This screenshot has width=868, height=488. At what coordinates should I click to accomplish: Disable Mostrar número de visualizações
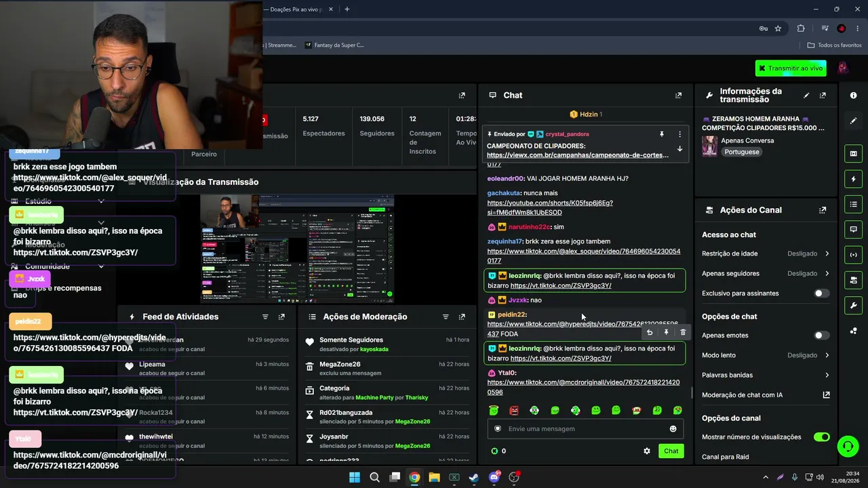821,437
